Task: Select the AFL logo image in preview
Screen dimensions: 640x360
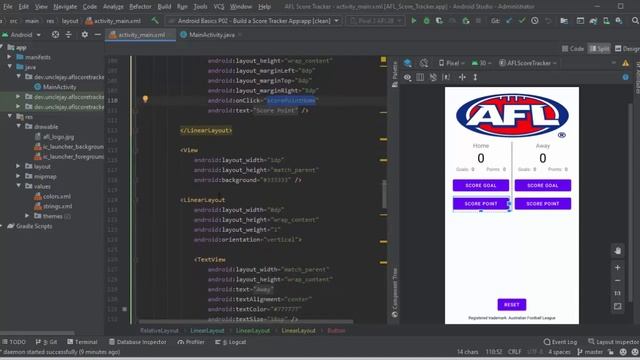Action: coord(512,115)
